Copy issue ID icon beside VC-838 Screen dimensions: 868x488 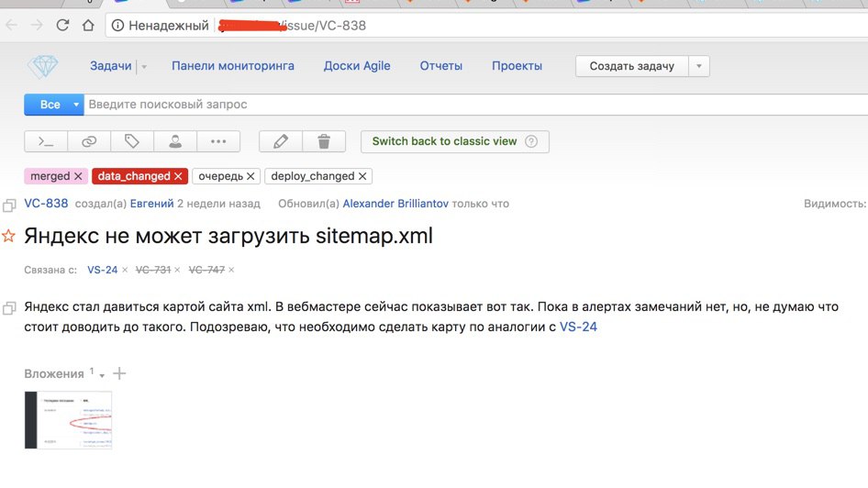click(x=9, y=205)
